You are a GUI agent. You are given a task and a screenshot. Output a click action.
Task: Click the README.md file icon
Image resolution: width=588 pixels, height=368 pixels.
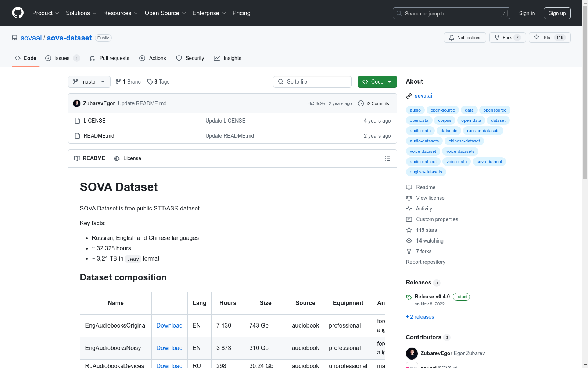click(x=77, y=136)
